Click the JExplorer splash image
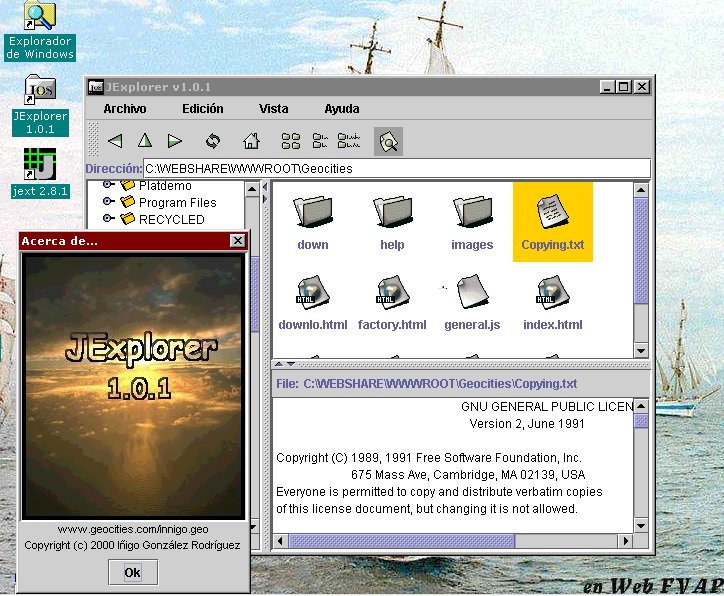Image resolution: width=724 pixels, height=596 pixels. tap(134, 385)
